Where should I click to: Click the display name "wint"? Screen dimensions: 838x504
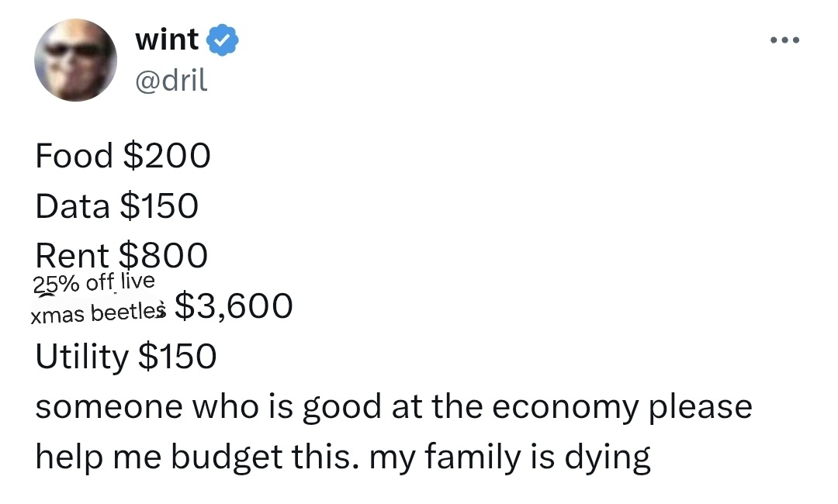click(x=166, y=40)
